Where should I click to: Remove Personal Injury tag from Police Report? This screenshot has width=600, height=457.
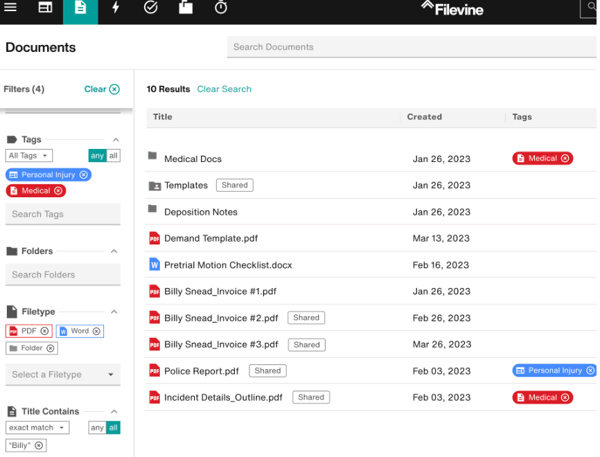[590, 370]
